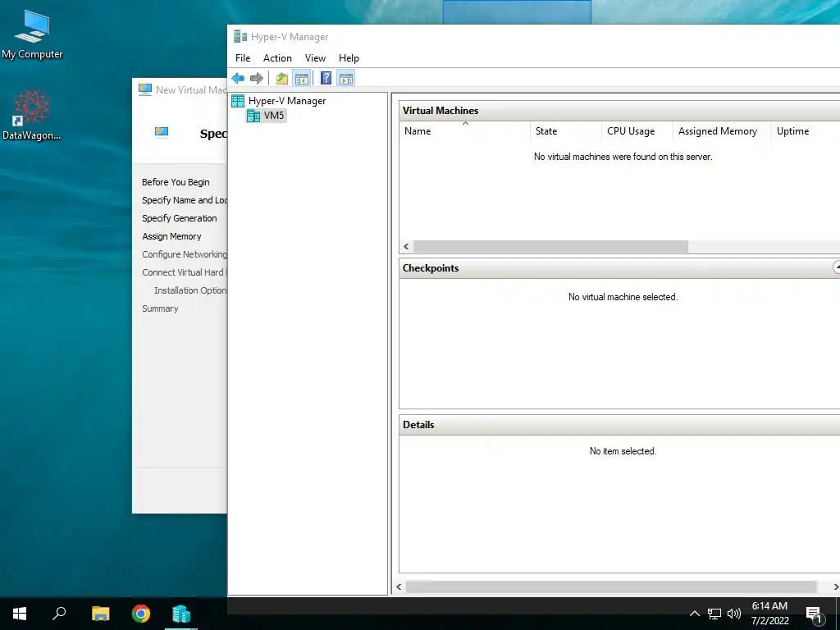The image size is (840, 630).
Task: Click Installation Options wizard step
Action: (190, 290)
